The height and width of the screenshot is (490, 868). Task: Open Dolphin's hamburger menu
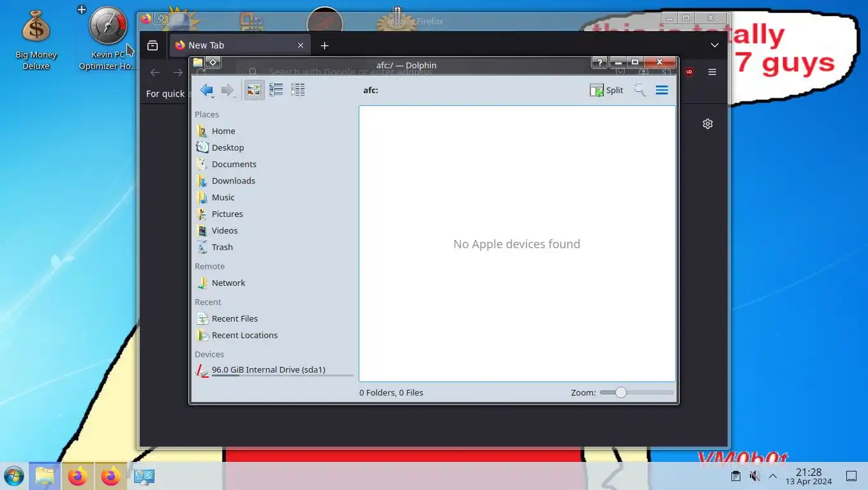(662, 91)
